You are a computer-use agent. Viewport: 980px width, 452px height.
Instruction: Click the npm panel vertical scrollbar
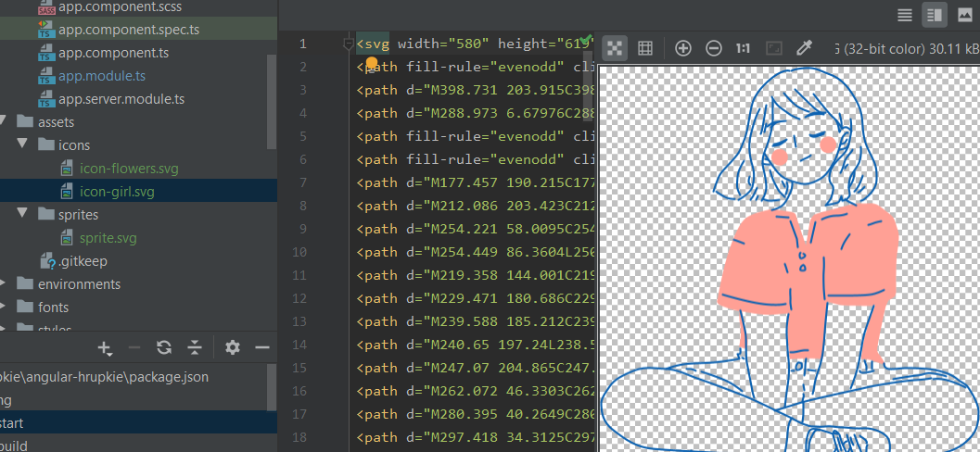tap(272, 388)
